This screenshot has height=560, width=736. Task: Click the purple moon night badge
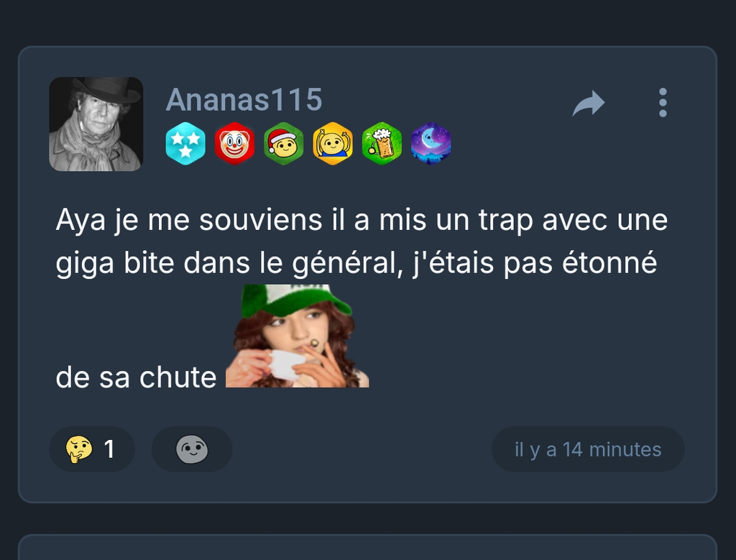[x=431, y=144]
